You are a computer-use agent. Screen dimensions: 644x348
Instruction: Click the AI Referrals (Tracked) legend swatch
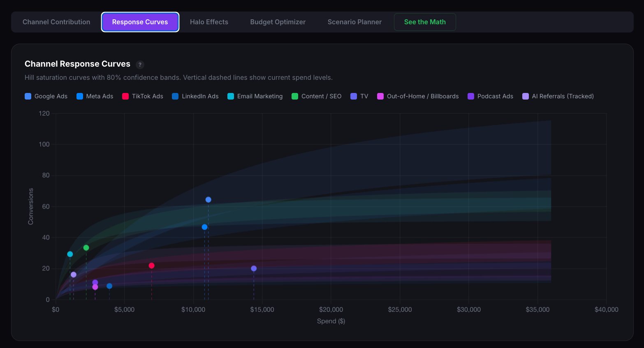(x=526, y=96)
